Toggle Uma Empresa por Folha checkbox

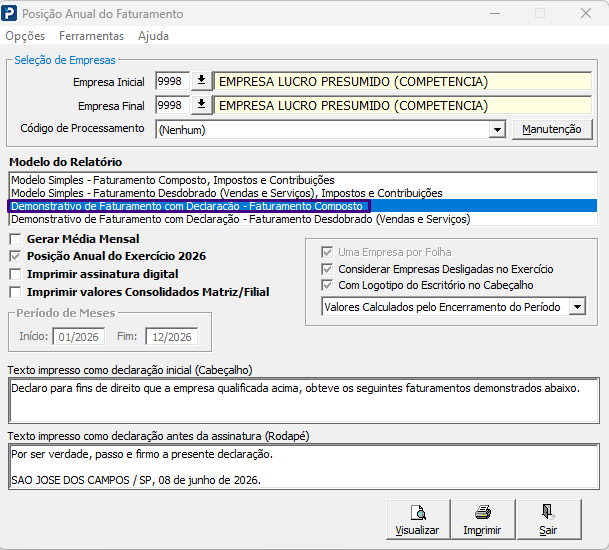coord(327,252)
